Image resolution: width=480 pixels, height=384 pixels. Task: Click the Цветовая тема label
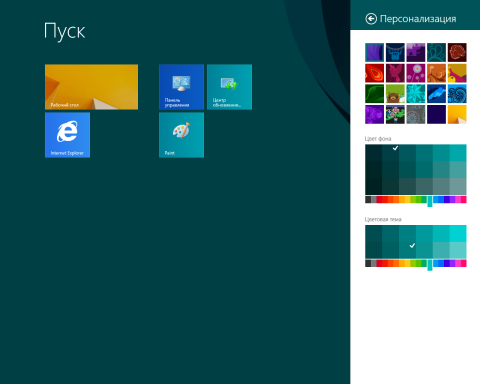(383, 219)
